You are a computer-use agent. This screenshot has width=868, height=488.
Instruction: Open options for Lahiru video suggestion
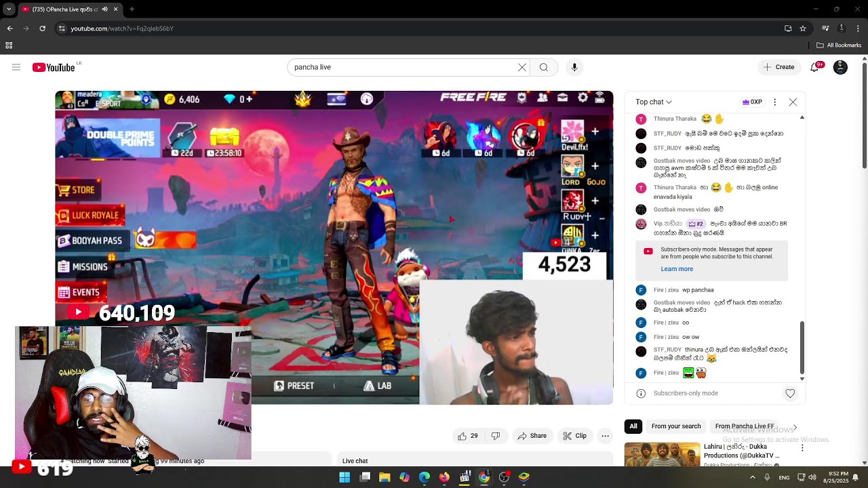802,448
